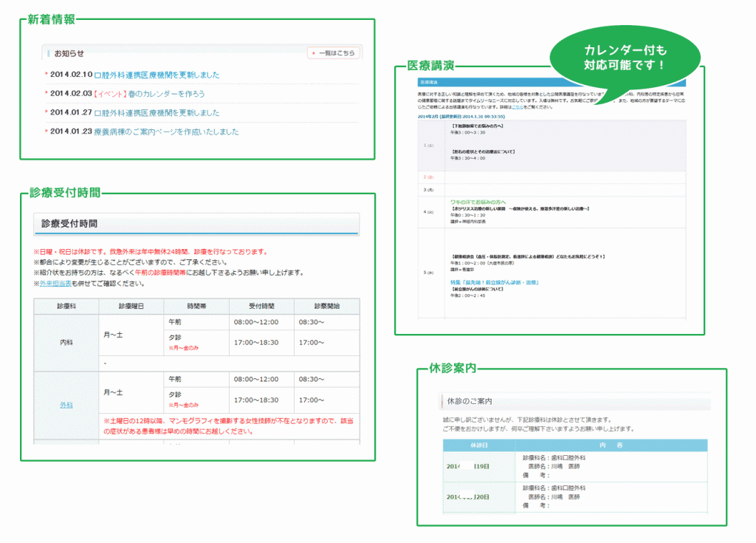Click the 19日 closure date cell
Screen dimensions: 756x543
(x=478, y=466)
